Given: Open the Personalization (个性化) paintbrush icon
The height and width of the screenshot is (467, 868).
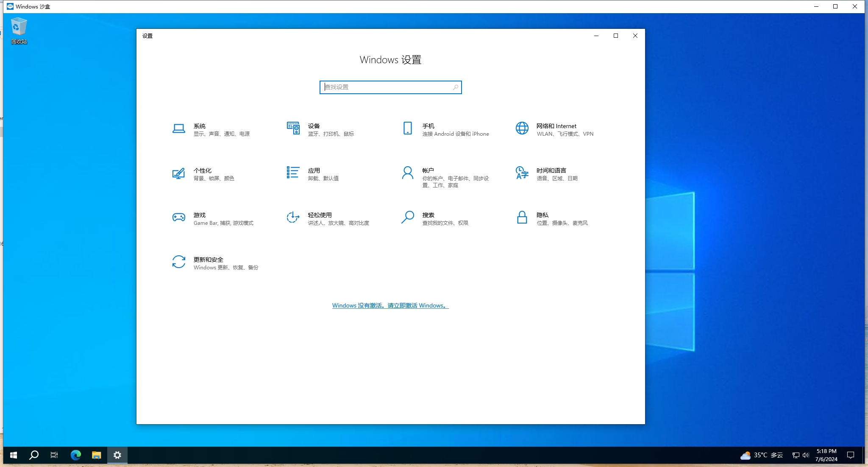Looking at the screenshot, I should (178, 173).
